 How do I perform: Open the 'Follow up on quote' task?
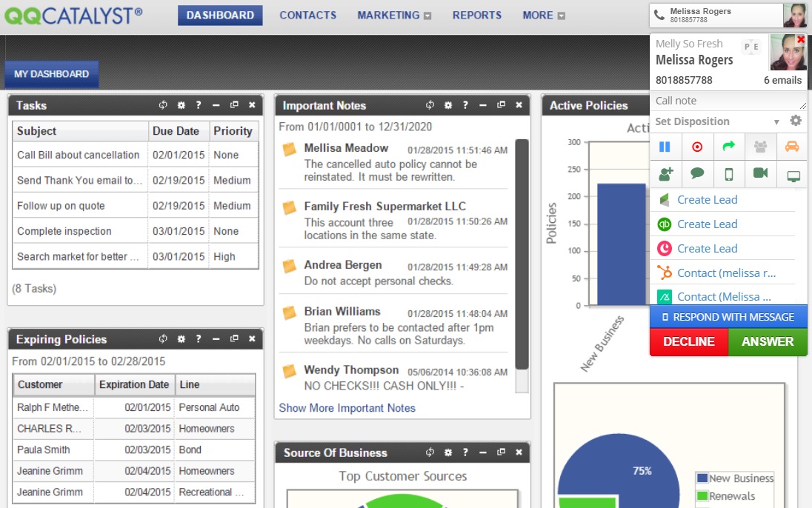61,206
